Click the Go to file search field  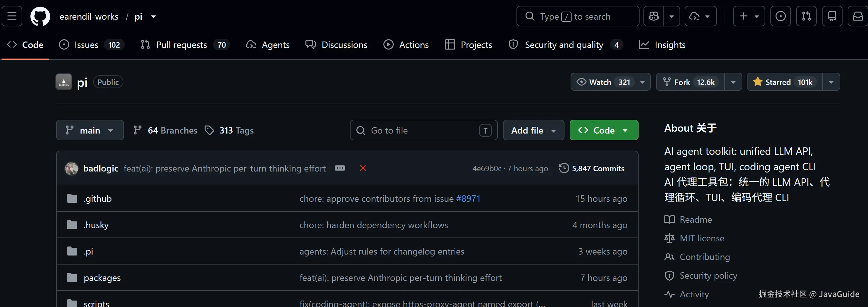tap(424, 130)
